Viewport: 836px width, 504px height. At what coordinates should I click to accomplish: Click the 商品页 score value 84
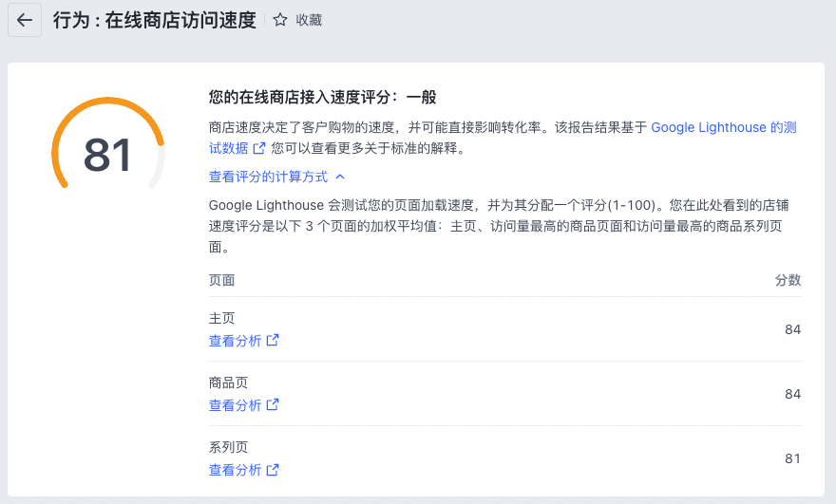[793, 394]
